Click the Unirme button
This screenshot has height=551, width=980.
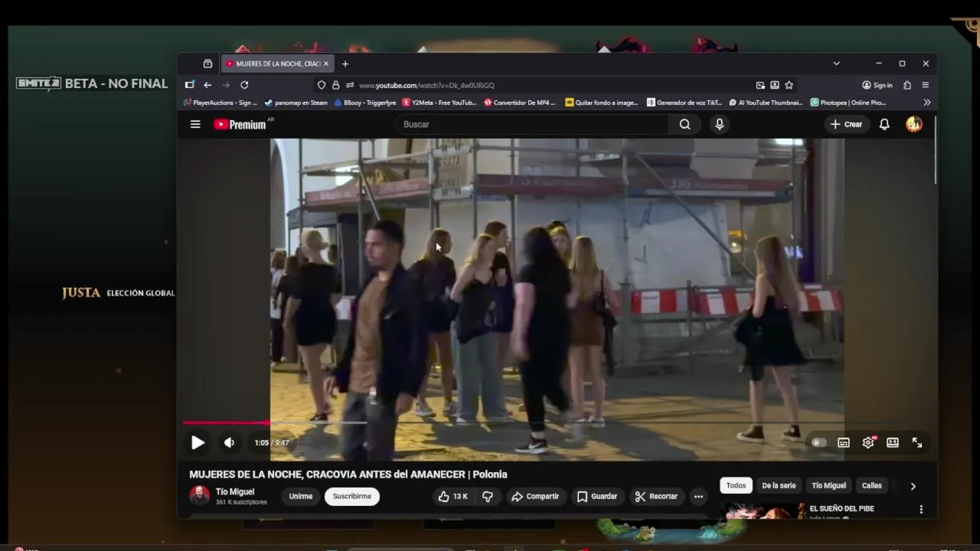click(301, 497)
